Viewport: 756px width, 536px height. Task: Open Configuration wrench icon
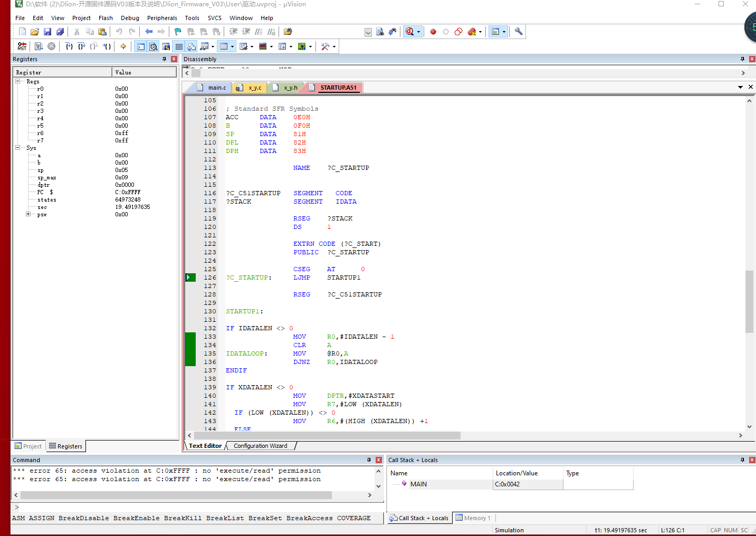519,32
